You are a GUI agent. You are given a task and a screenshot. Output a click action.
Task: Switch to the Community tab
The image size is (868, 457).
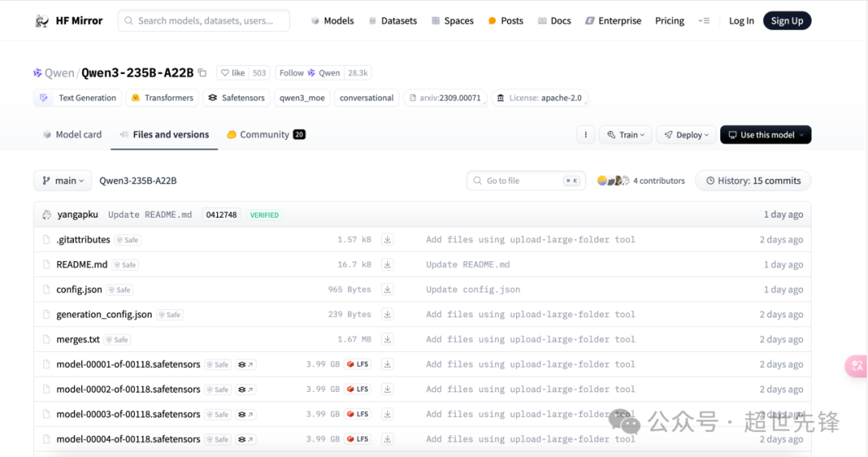266,134
